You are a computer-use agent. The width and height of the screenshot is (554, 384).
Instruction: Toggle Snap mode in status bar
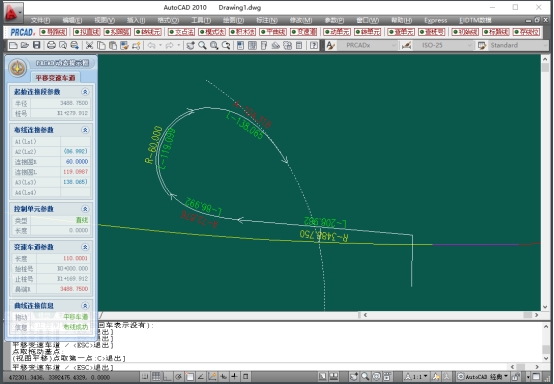[x=145, y=377]
